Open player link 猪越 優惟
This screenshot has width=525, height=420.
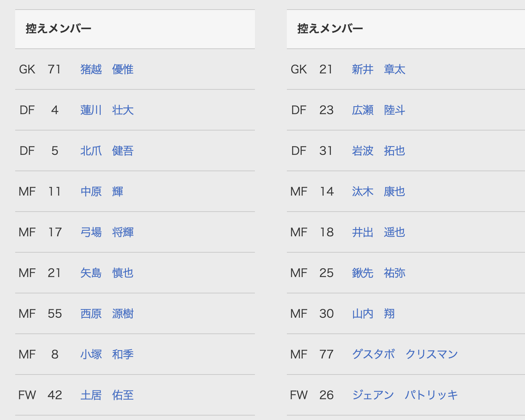(x=107, y=69)
